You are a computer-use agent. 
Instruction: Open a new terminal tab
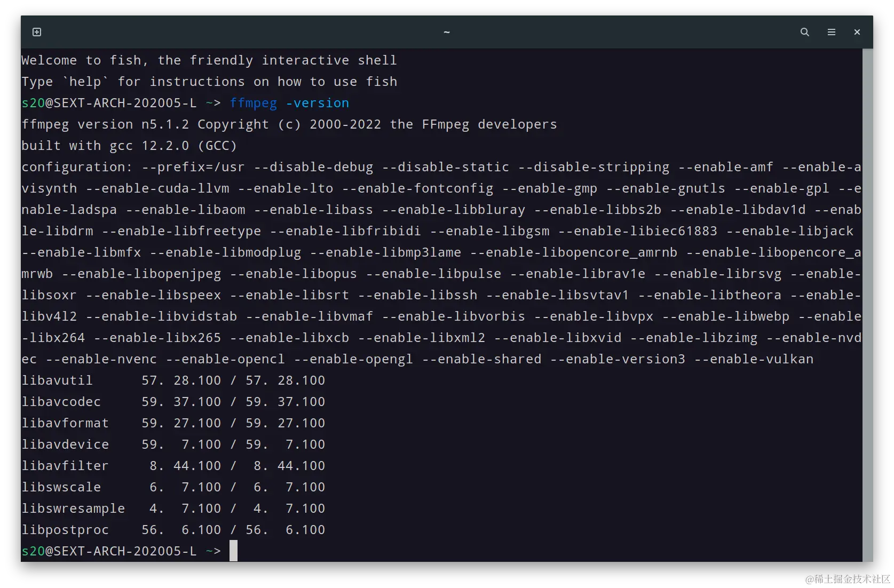click(x=37, y=32)
